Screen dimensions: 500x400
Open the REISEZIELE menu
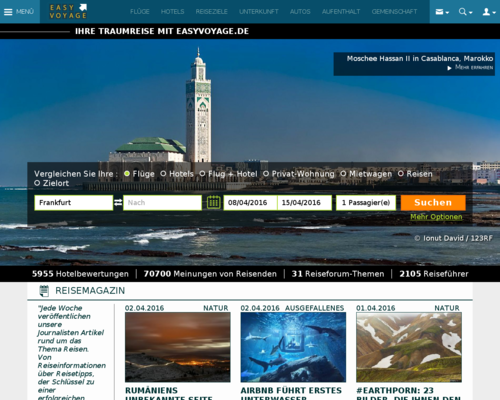point(211,12)
